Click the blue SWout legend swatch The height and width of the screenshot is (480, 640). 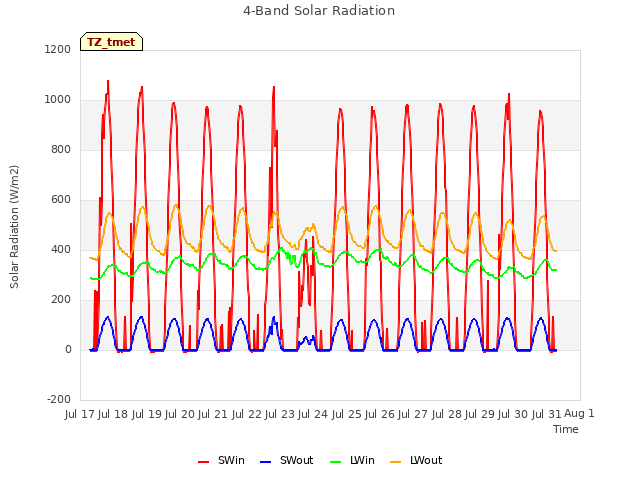click(266, 462)
